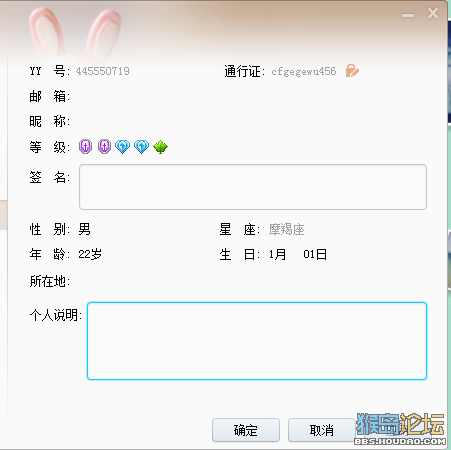Click the green leaf level icon
This screenshot has width=451, height=450.
[x=160, y=147]
